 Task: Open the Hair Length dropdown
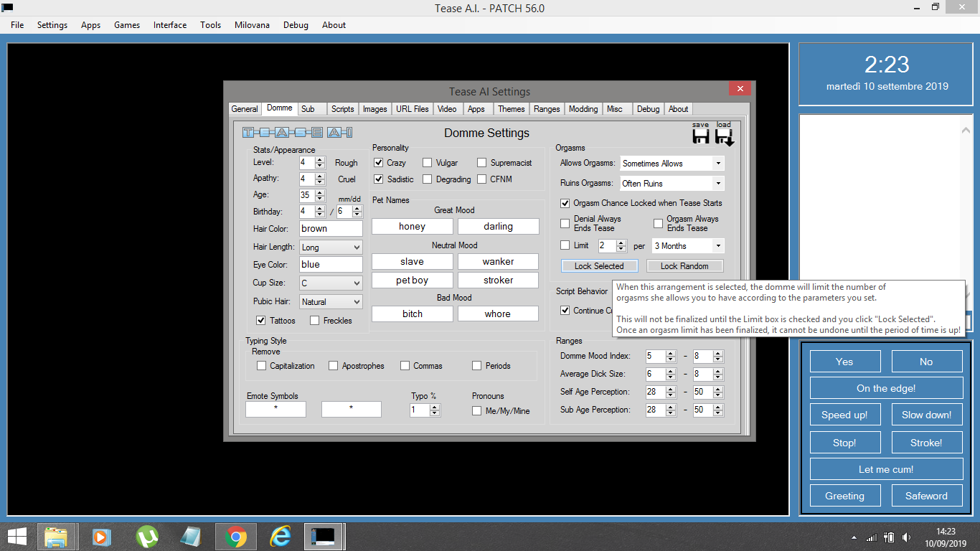(x=331, y=248)
